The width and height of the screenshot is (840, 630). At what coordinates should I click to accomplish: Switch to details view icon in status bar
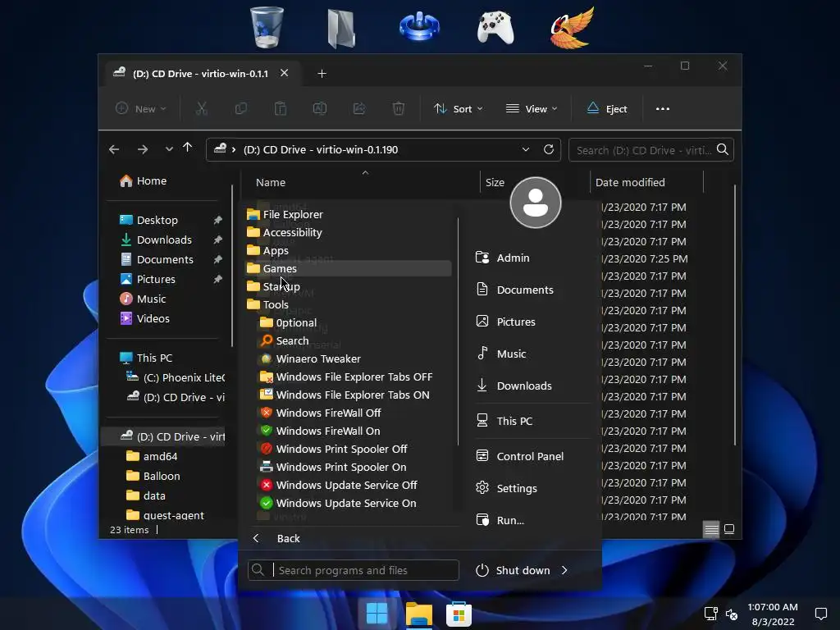[x=711, y=529]
